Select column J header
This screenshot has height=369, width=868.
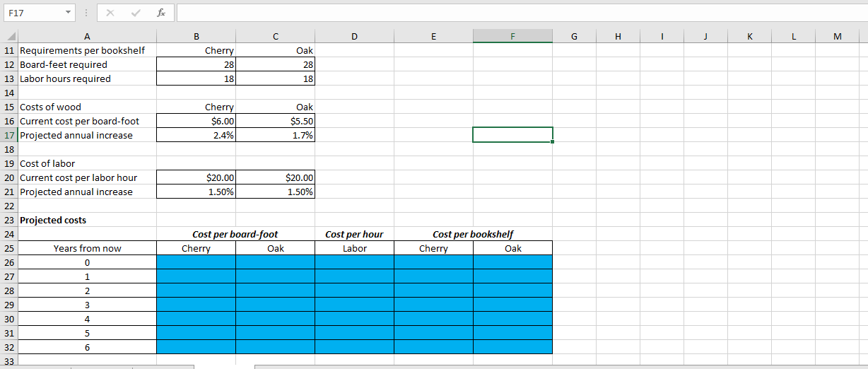[706, 37]
